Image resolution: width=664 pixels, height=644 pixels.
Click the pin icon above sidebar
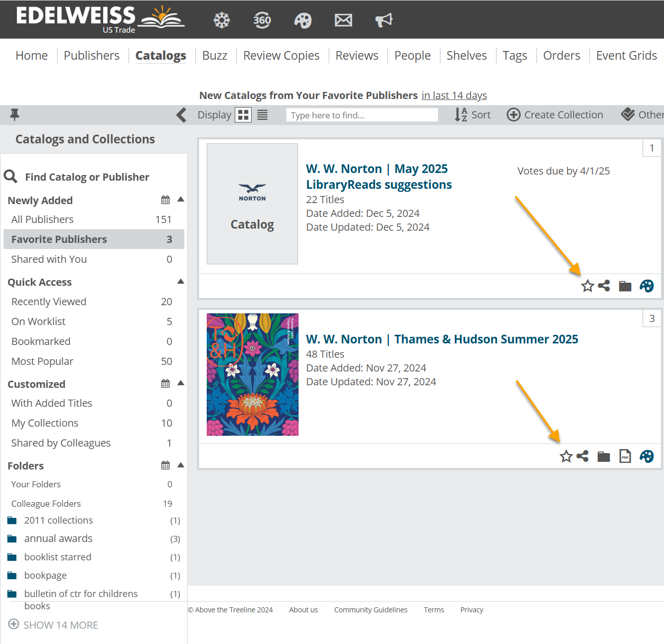pyautogui.click(x=15, y=115)
